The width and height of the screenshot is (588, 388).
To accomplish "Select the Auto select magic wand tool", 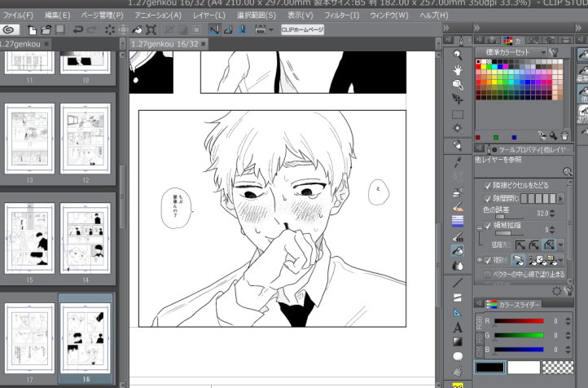I will coord(458,128).
